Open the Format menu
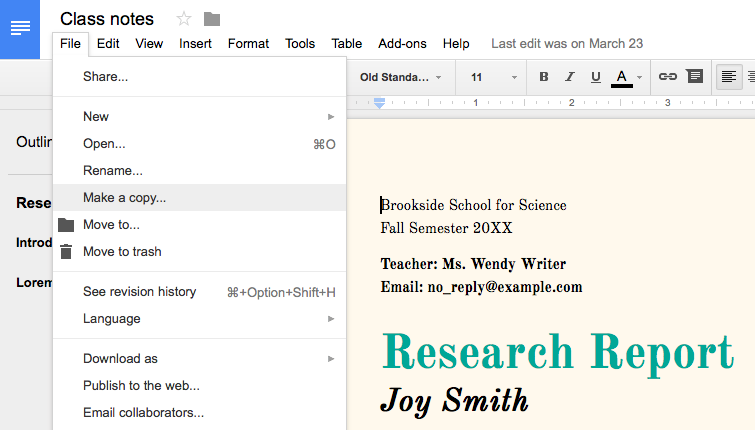The height and width of the screenshot is (430, 755). pyautogui.click(x=248, y=44)
